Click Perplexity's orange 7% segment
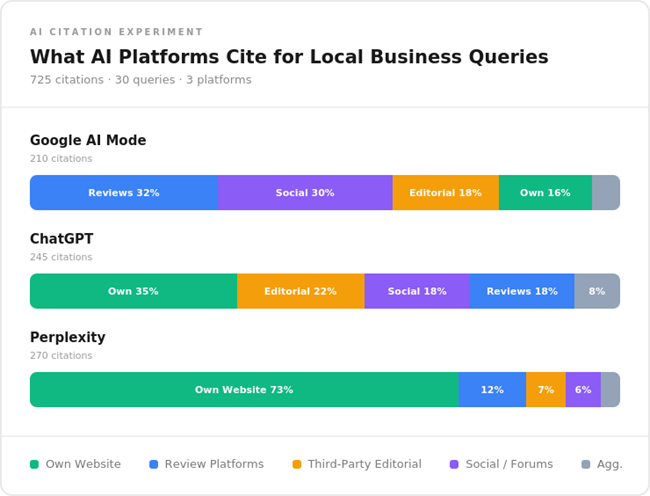The width and height of the screenshot is (650, 496). click(546, 390)
